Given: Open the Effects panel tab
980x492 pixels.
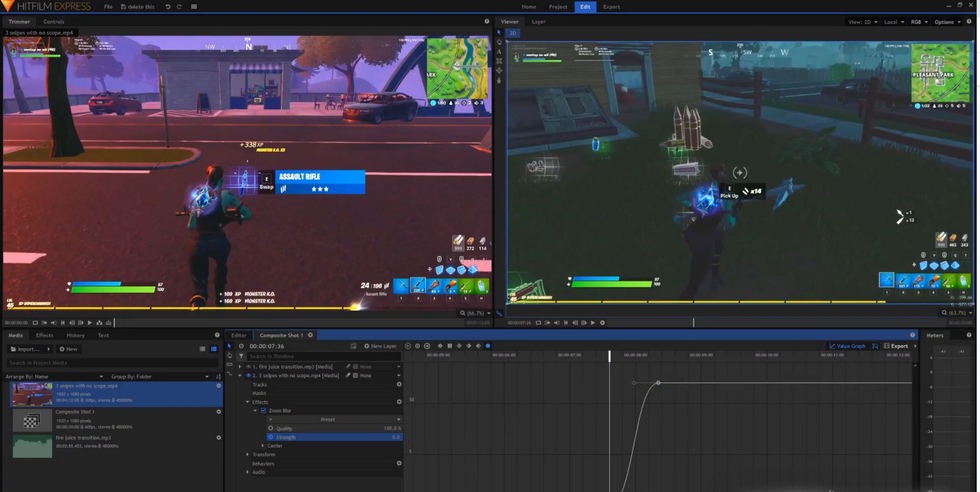Looking at the screenshot, I should click(44, 335).
